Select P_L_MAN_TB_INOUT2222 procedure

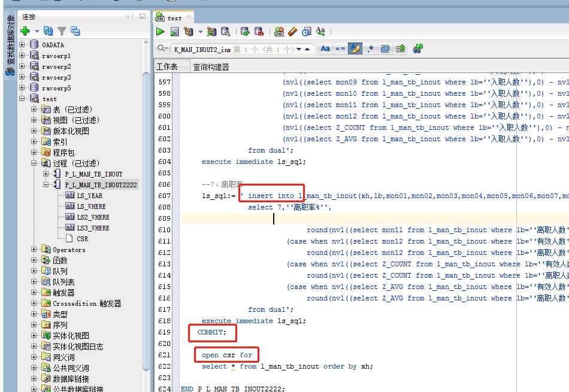101,185
